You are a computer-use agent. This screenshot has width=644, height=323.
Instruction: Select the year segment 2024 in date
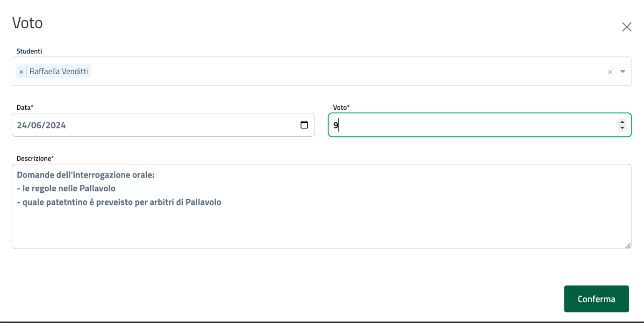click(56, 125)
